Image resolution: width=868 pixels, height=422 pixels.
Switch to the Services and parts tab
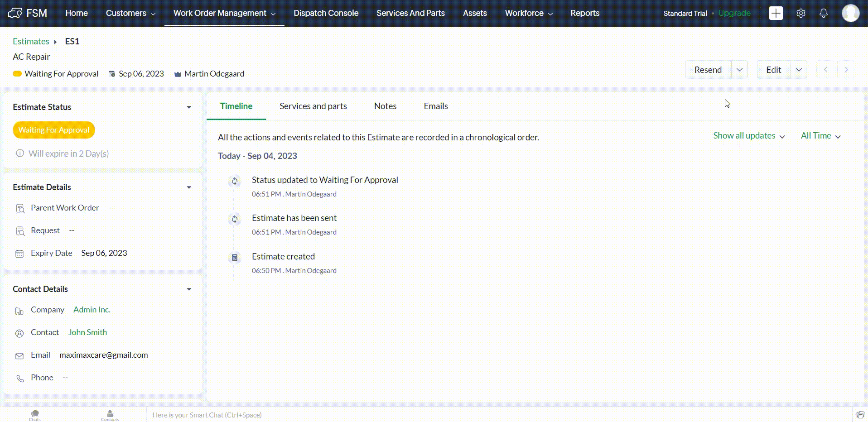pyautogui.click(x=313, y=106)
